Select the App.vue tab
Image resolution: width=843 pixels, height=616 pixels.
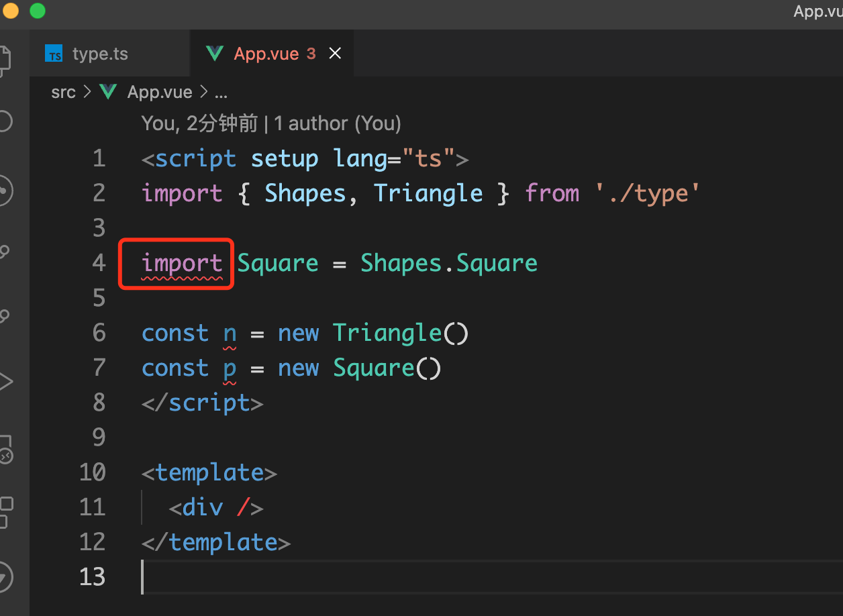click(268, 53)
